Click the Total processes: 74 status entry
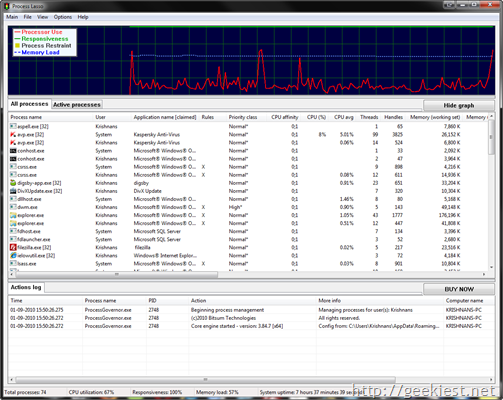 (x=25, y=392)
